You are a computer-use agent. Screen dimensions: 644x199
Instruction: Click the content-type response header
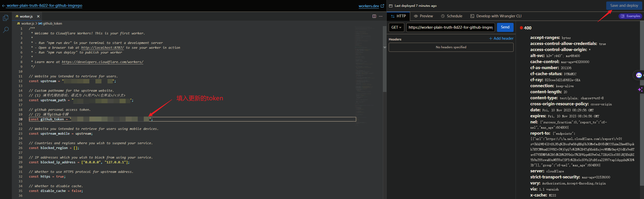click(x=567, y=98)
